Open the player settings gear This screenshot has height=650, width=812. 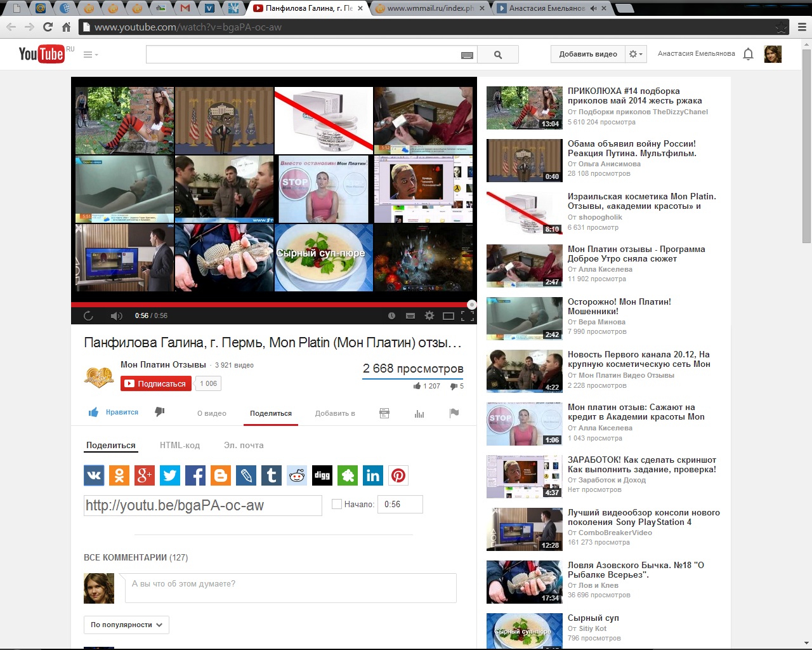(429, 315)
